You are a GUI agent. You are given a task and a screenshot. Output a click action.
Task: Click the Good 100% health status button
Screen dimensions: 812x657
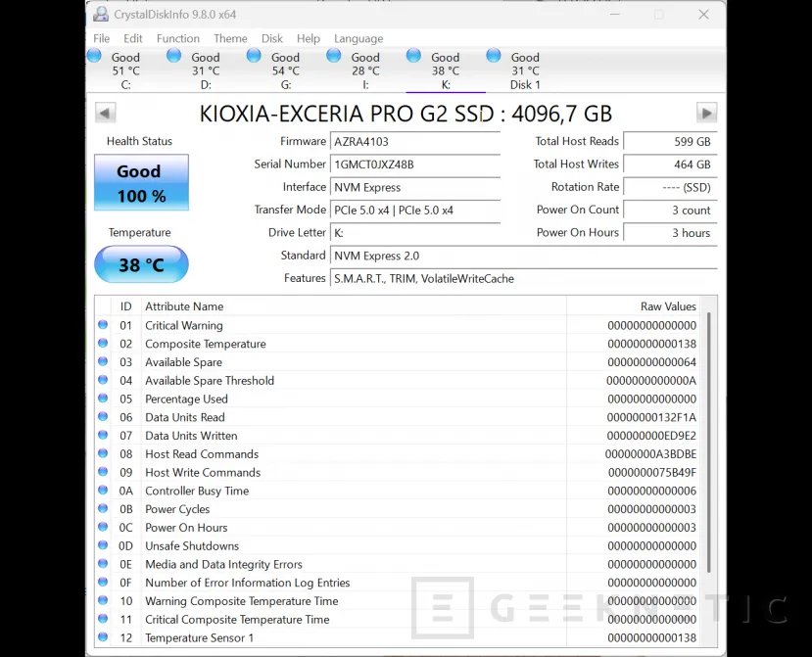[x=140, y=183]
